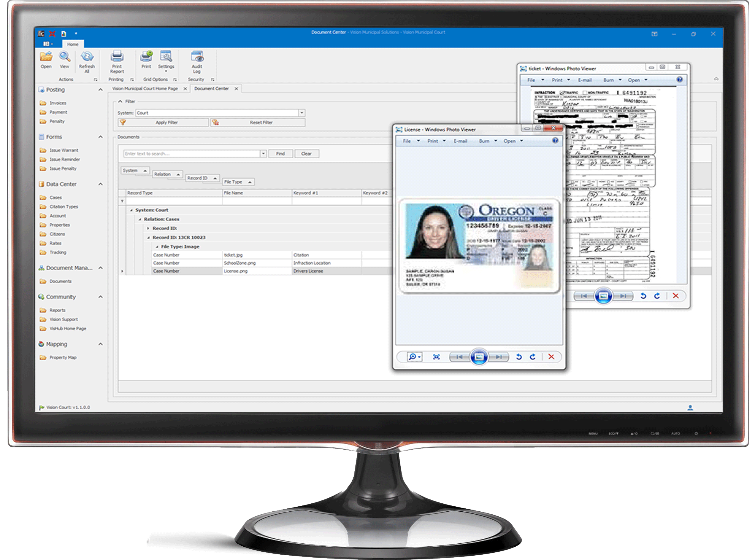Open help in License Photo Viewer

555,140
